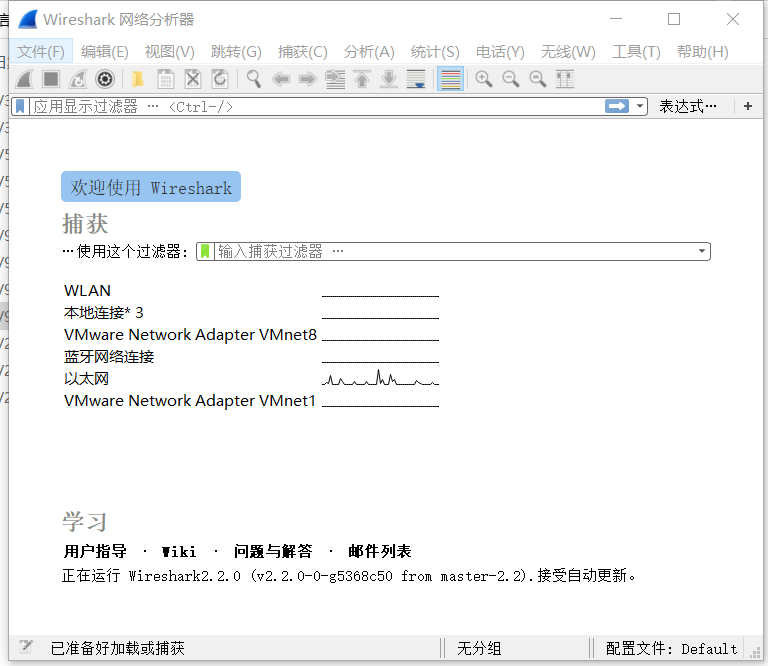Click 无分组 status bar text
Screen dimensions: 768x666
point(479,648)
